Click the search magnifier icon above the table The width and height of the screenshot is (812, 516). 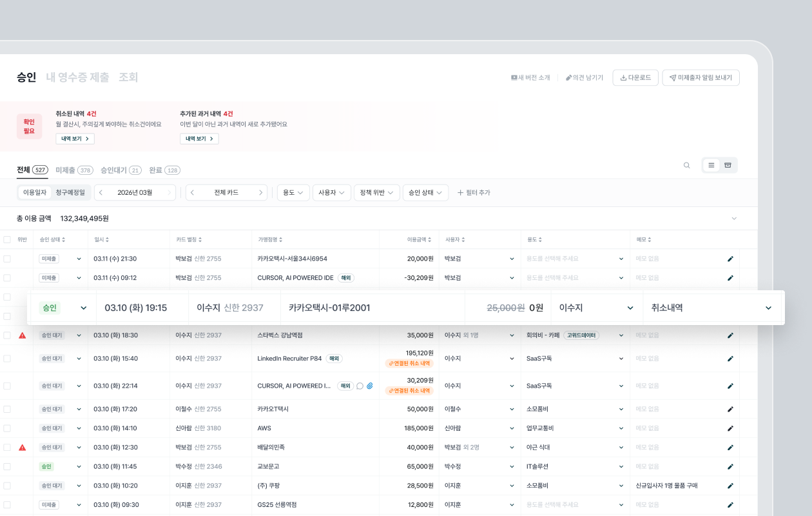686,165
